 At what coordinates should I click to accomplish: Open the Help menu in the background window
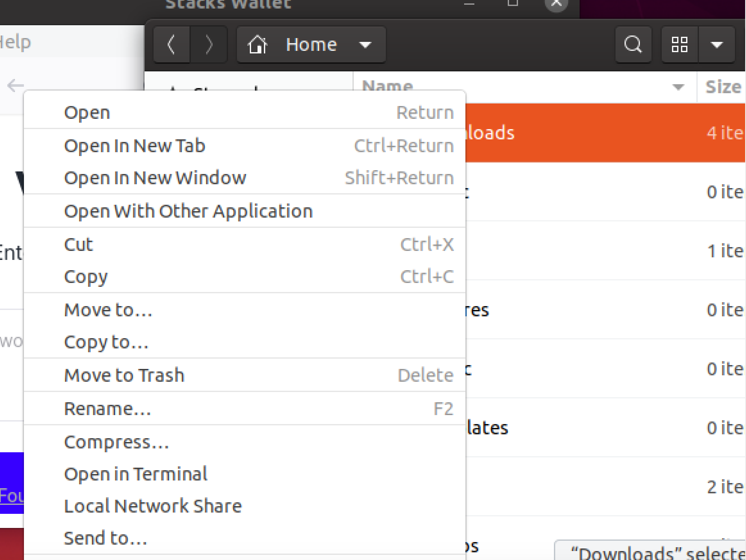click(15, 41)
